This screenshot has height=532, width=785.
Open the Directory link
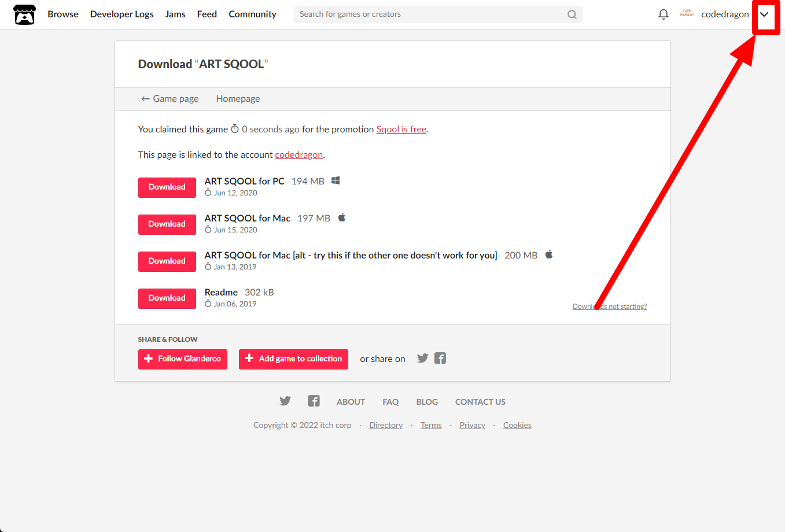[x=386, y=425]
